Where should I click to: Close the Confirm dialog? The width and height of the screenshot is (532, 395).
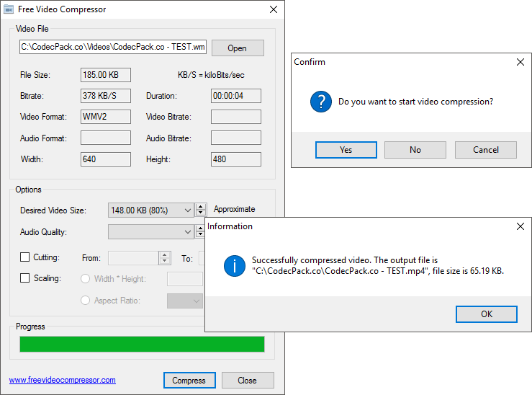(520, 62)
